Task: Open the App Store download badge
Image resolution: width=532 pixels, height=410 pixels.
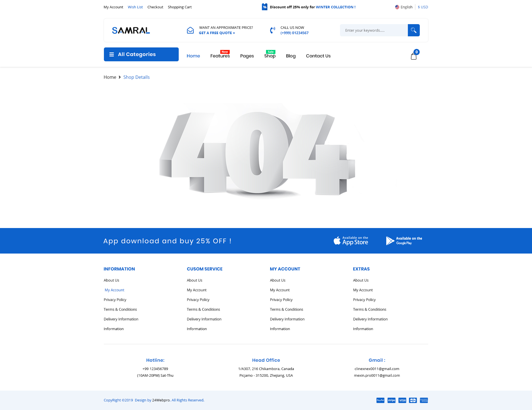Action: point(351,241)
